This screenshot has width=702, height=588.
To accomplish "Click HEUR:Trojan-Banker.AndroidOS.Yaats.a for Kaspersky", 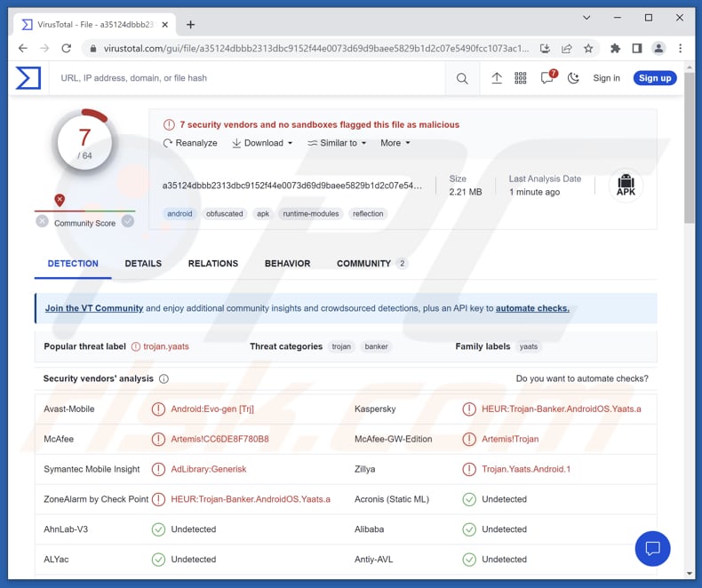I will coord(561,409).
